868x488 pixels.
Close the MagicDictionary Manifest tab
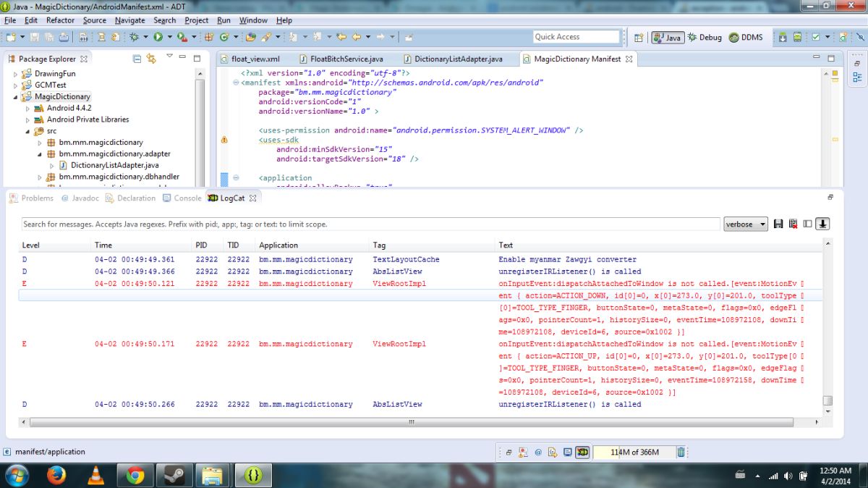click(629, 59)
